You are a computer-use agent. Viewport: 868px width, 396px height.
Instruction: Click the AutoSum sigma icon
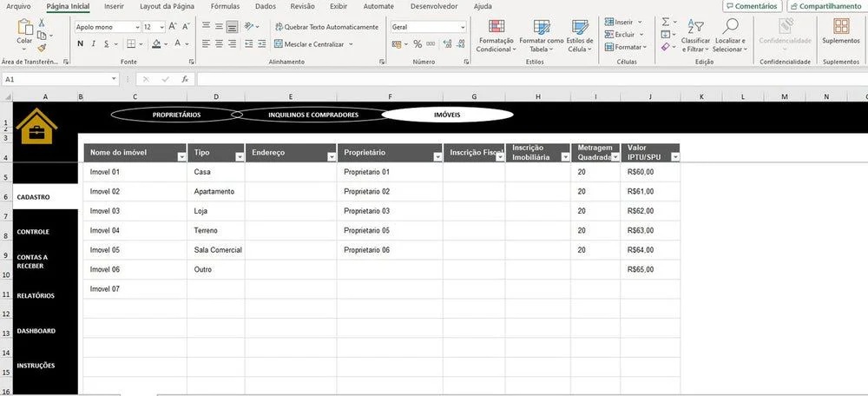pyautogui.click(x=665, y=22)
